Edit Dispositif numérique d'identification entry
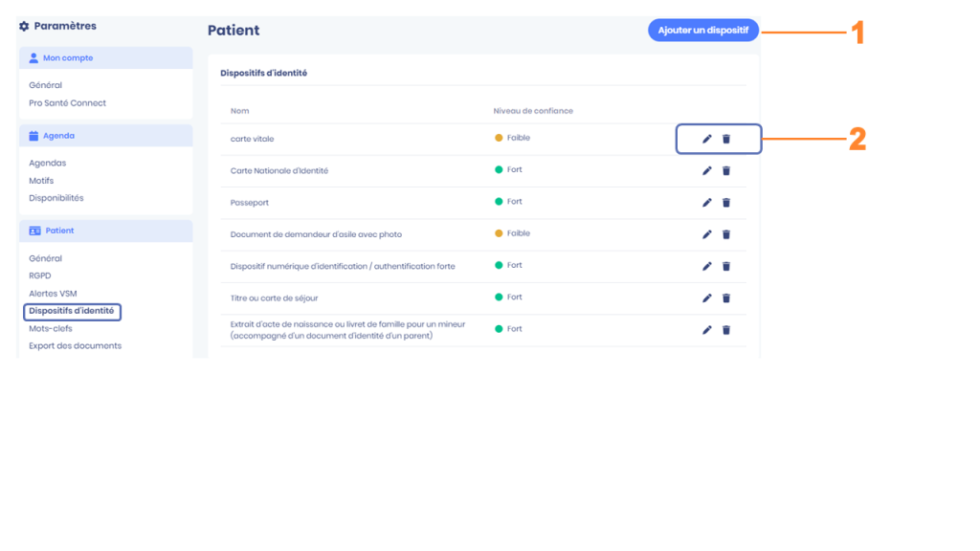980x551 pixels. (x=707, y=266)
